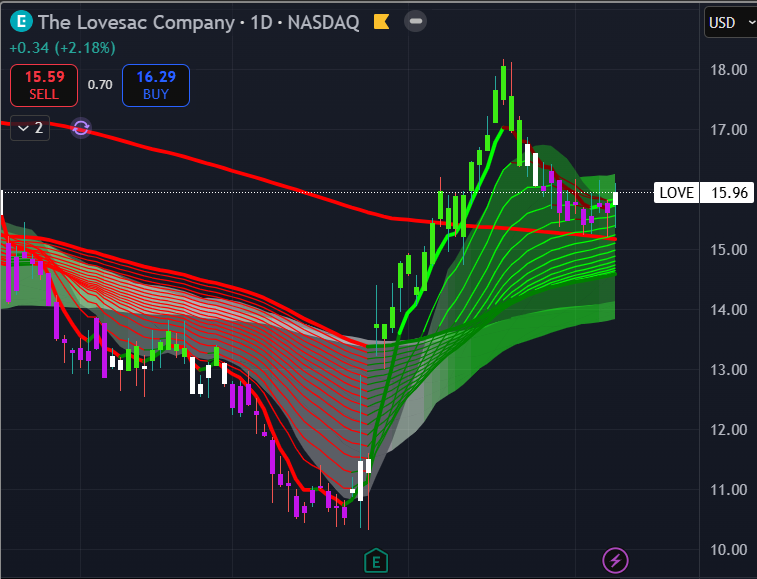Click the 15.96 current price label

click(729, 193)
